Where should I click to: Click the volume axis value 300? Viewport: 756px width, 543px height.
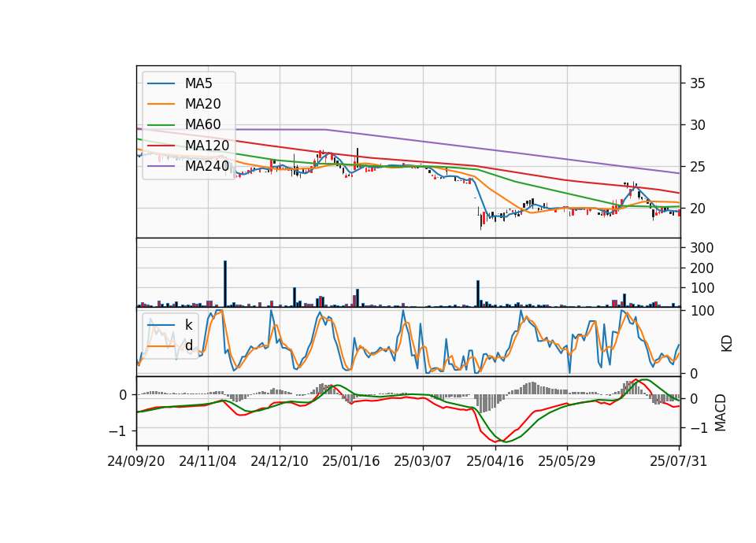tap(702, 248)
